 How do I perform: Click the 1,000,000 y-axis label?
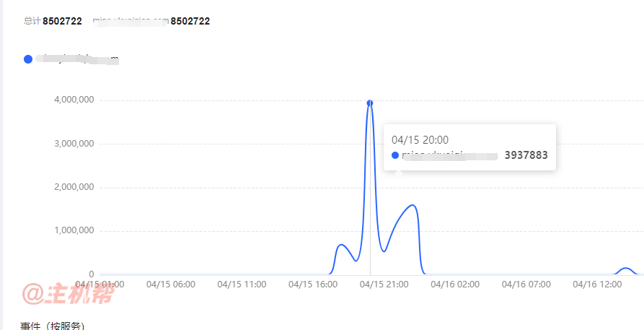(74, 231)
